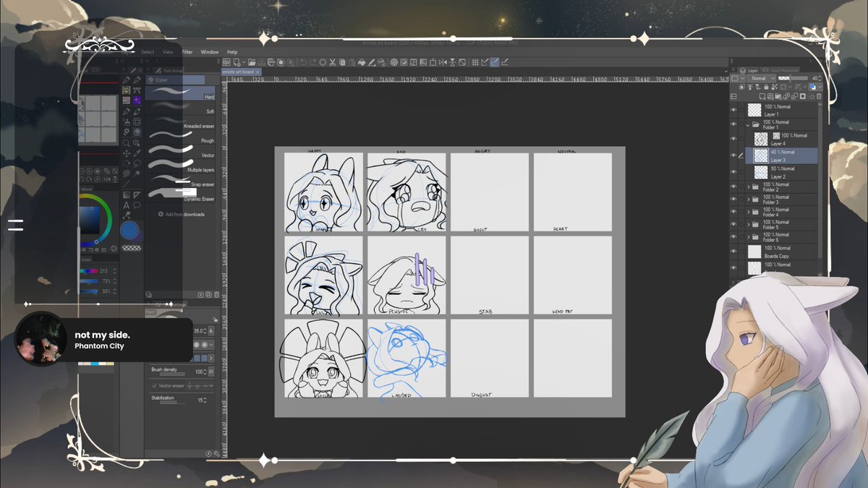Click the hamburger menu lines on stream overlay
Screen dimensions: 868x488
point(15,225)
